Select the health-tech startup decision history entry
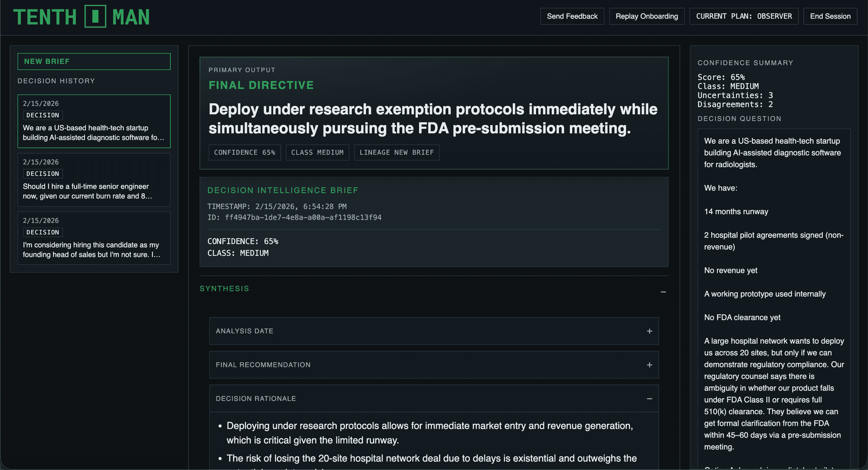 tap(94, 121)
